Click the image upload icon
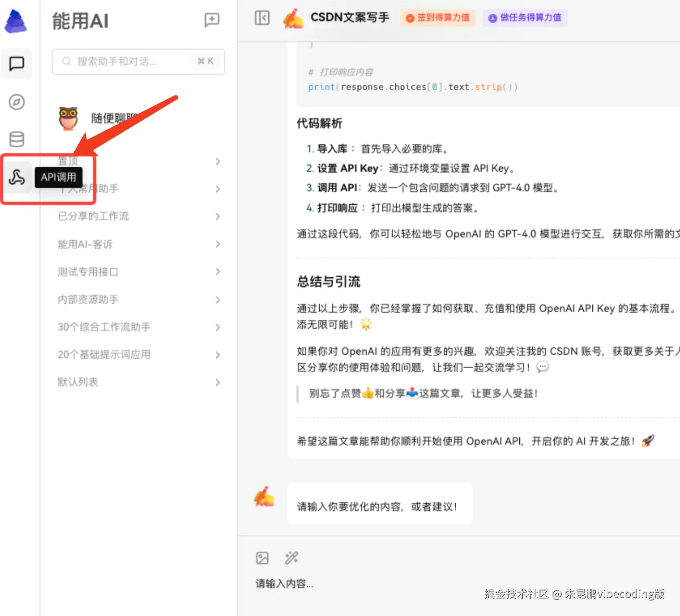Viewport: 680px width, 616px height. 262,558
